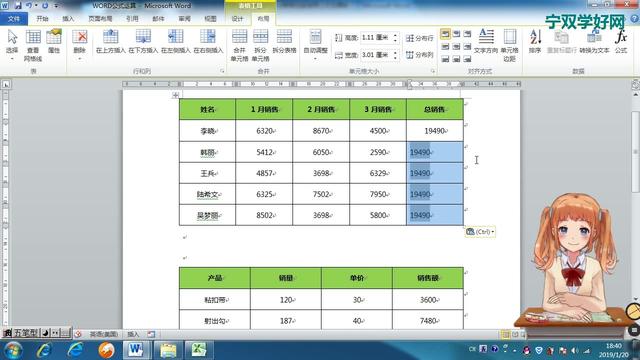Select align top right cell alignment
This screenshot has width=640, height=360.
click(x=467, y=34)
